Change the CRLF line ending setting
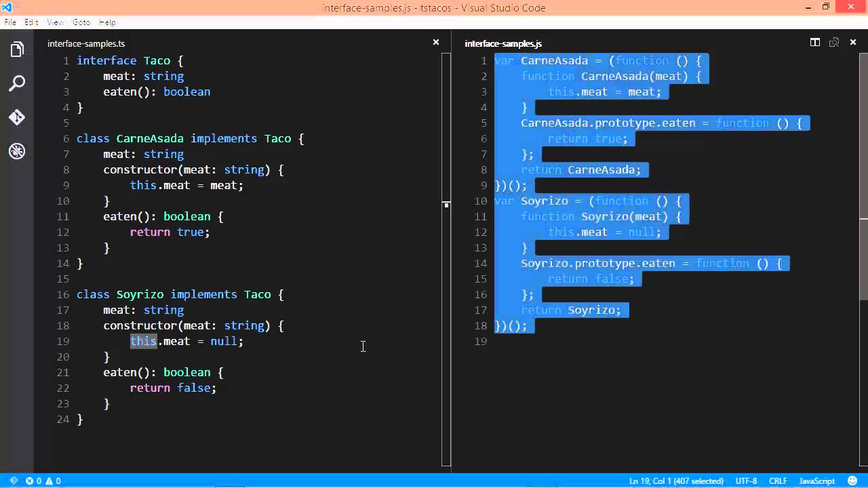Image resolution: width=868 pixels, height=488 pixels. 778,481
